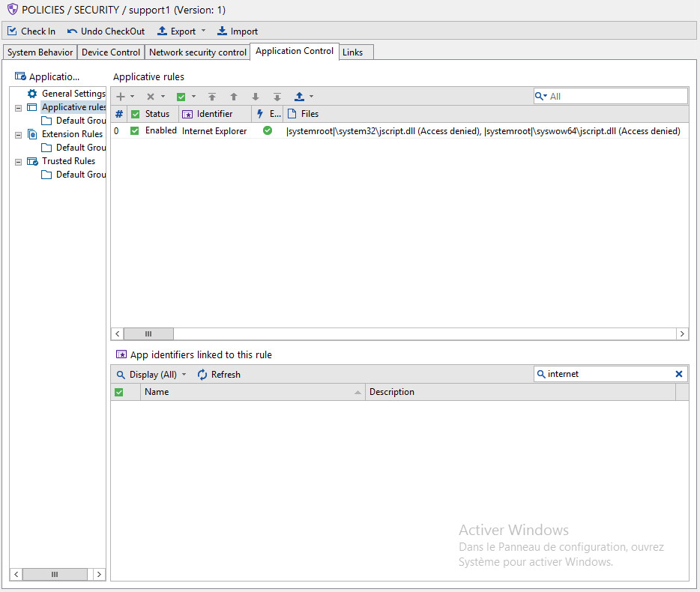Click the Description column header
The height and width of the screenshot is (592, 700).
(x=521, y=392)
